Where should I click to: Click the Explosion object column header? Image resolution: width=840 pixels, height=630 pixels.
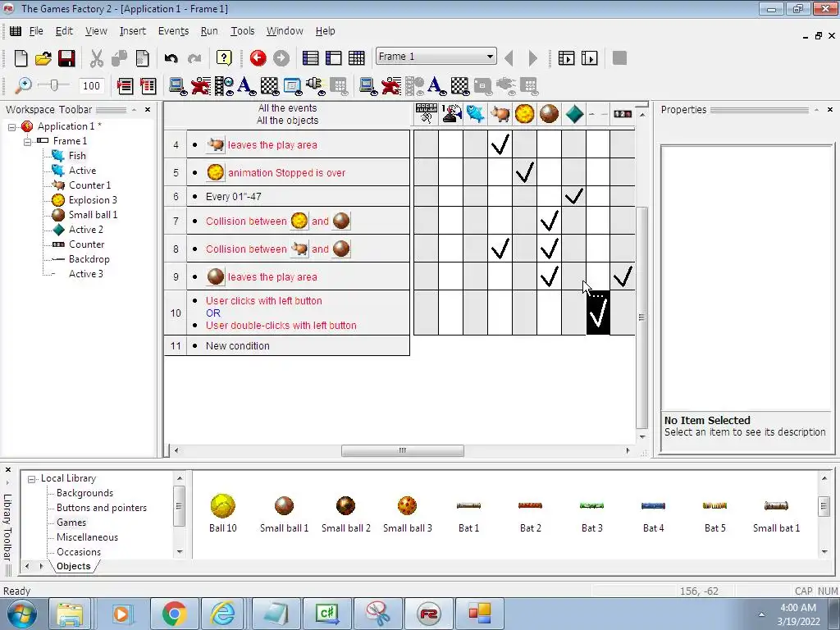(x=524, y=113)
